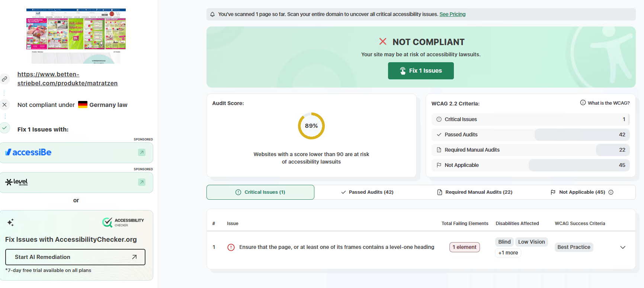This screenshot has width=644, height=288.
Task: Open the See Pricing link
Action: pos(452,14)
